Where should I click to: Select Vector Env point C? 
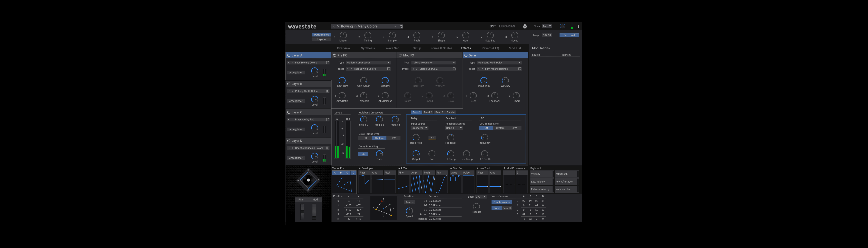347,173
